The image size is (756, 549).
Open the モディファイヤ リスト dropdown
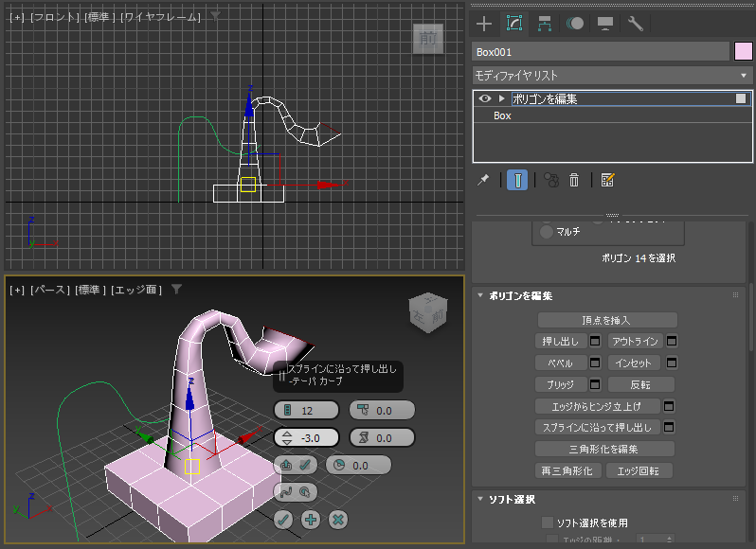click(x=612, y=76)
